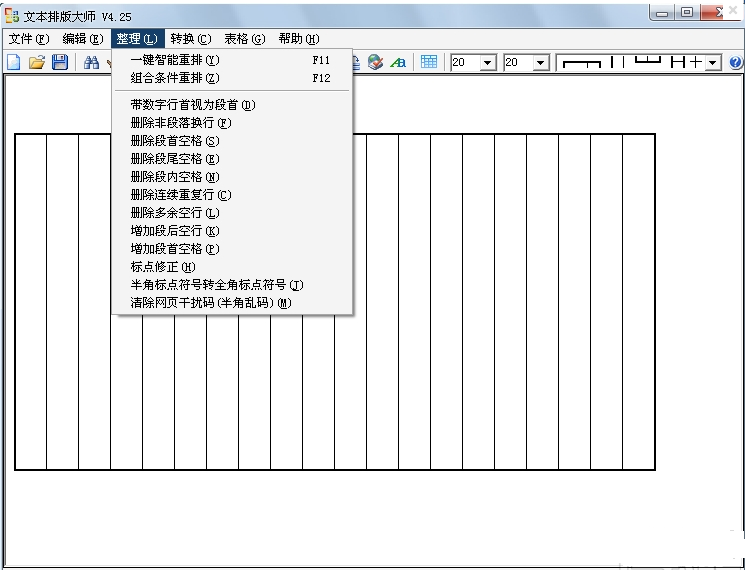Image resolution: width=745 pixels, height=570 pixels.
Task: Open the 文件(F) menu
Action: click(29, 38)
